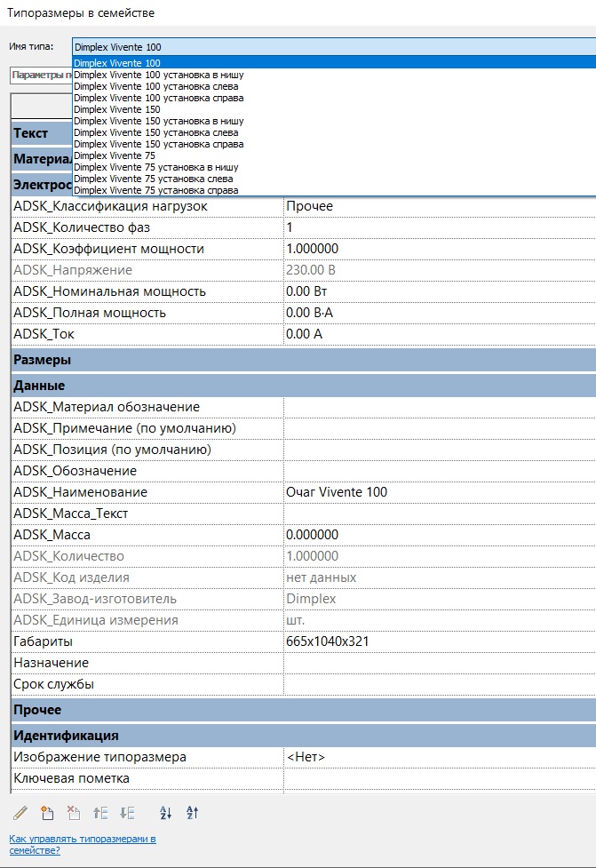
Task: Click the ADSK_Обозначение value cell
Action: 440,471
